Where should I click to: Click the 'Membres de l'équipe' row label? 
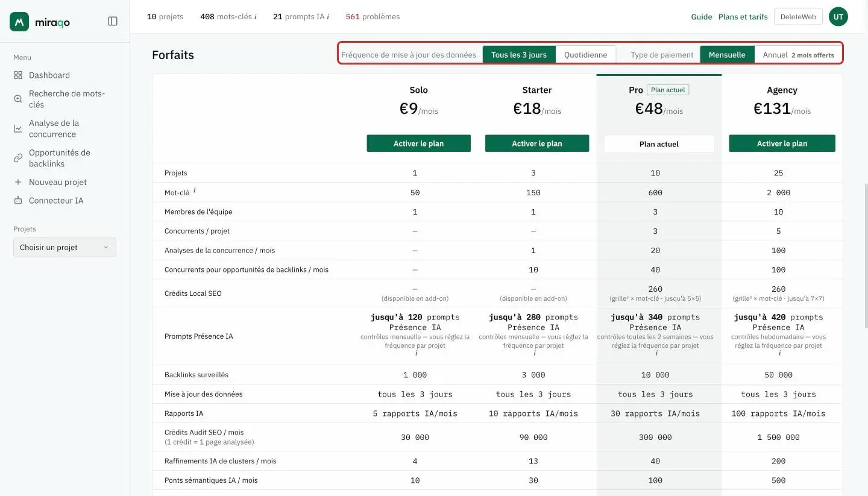pos(198,212)
